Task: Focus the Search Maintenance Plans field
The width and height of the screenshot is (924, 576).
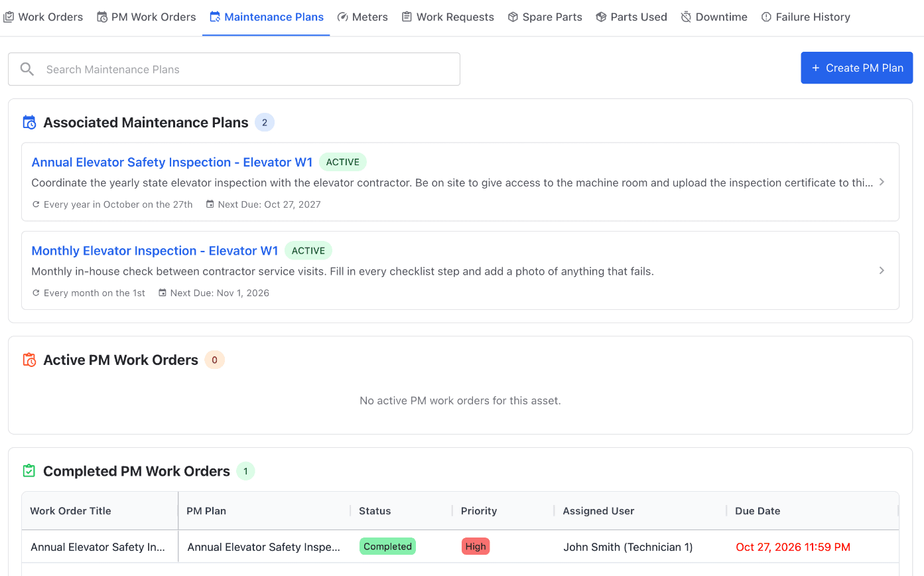Action: click(234, 69)
